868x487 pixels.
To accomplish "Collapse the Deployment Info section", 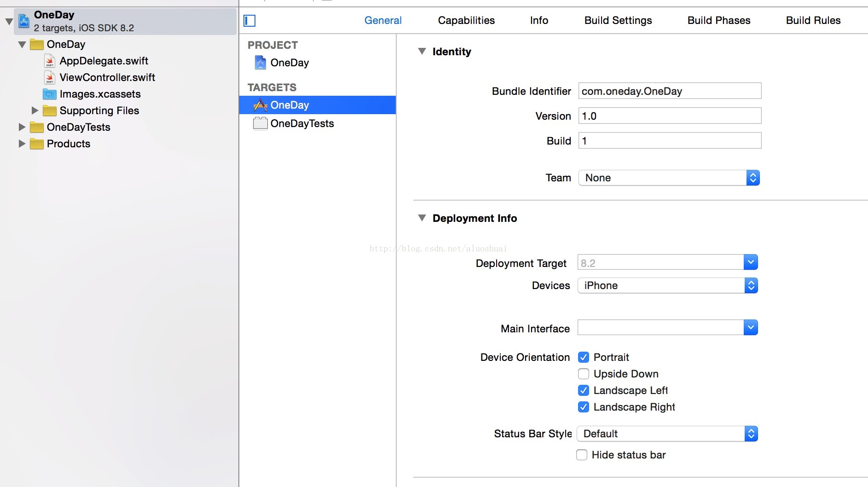I will pos(422,218).
